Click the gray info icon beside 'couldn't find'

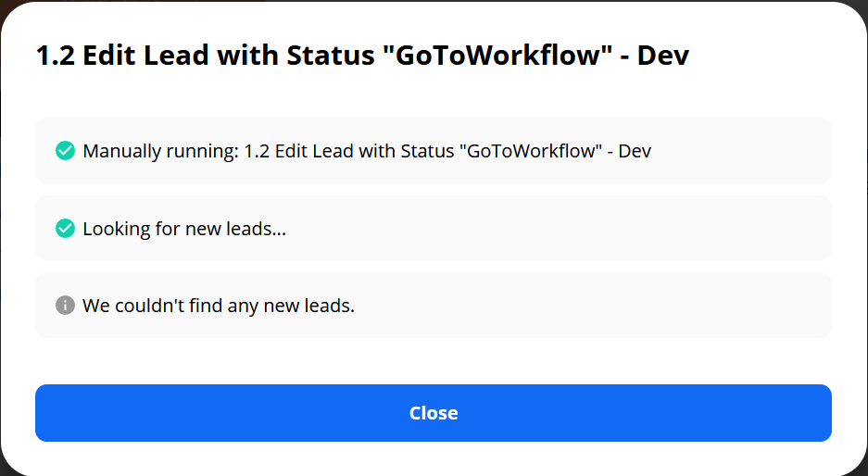[66, 305]
